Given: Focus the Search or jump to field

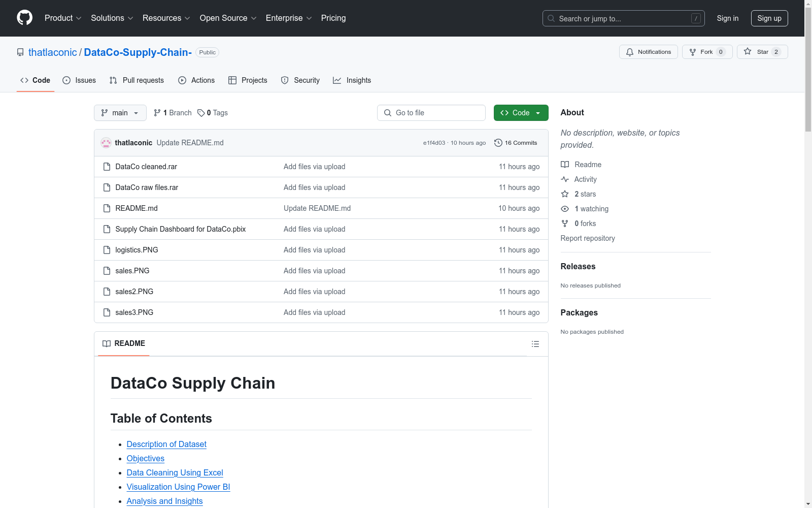Looking at the screenshot, I should 624,18.
